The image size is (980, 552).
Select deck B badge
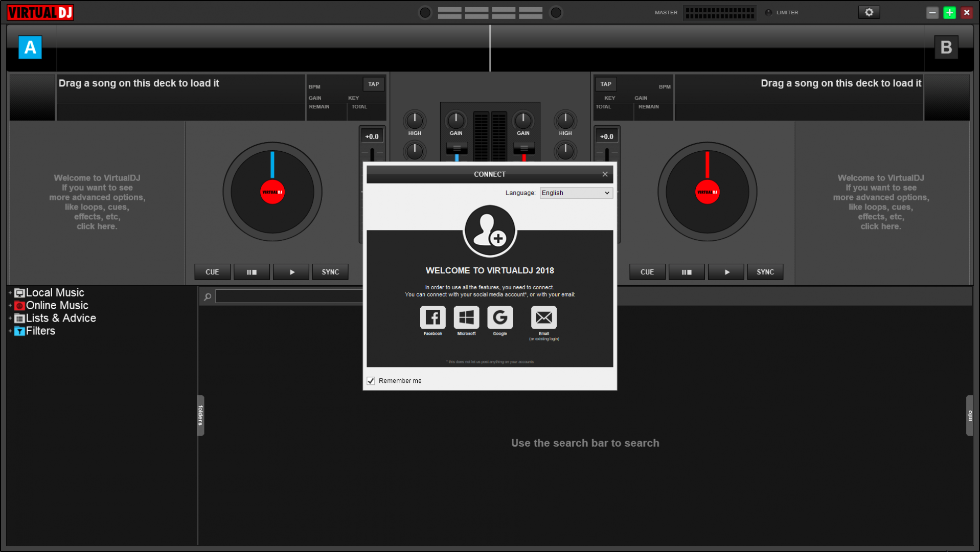(x=946, y=48)
